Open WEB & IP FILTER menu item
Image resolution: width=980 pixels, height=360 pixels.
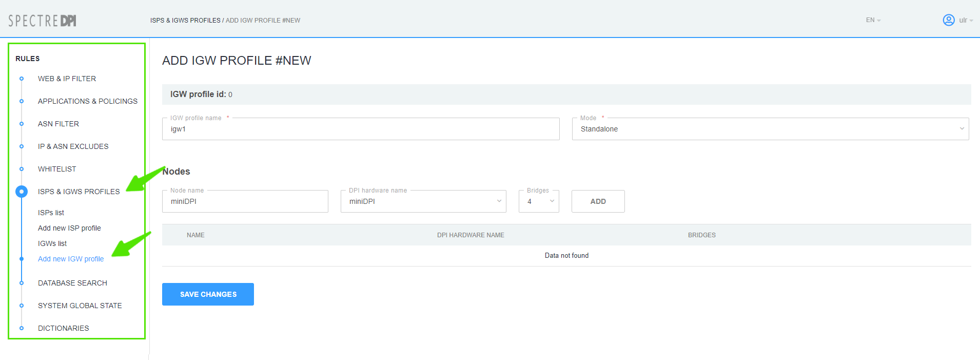pos(67,79)
